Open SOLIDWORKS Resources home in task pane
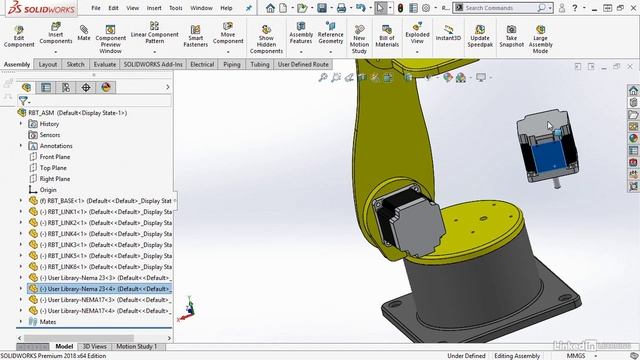This screenshot has width=640, height=360. [633, 90]
